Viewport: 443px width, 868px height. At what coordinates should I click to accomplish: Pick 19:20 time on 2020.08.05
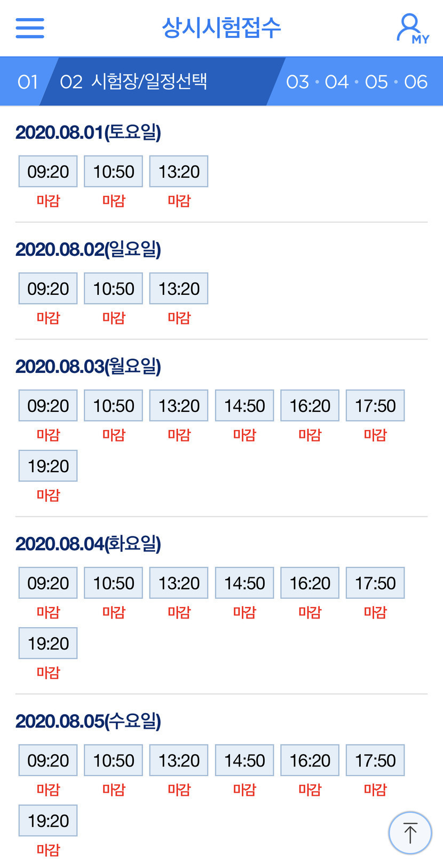click(x=48, y=820)
